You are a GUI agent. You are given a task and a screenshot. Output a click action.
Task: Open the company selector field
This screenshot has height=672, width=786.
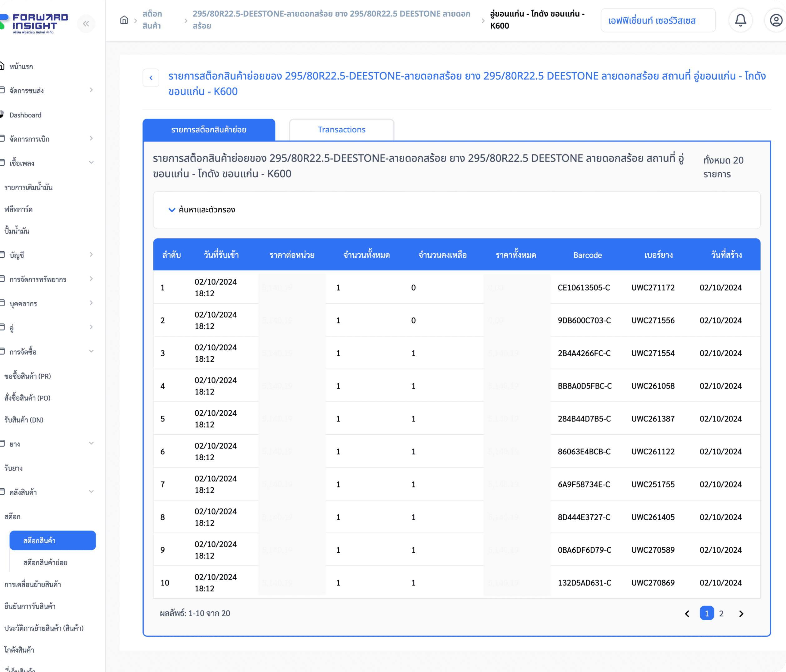coord(658,21)
